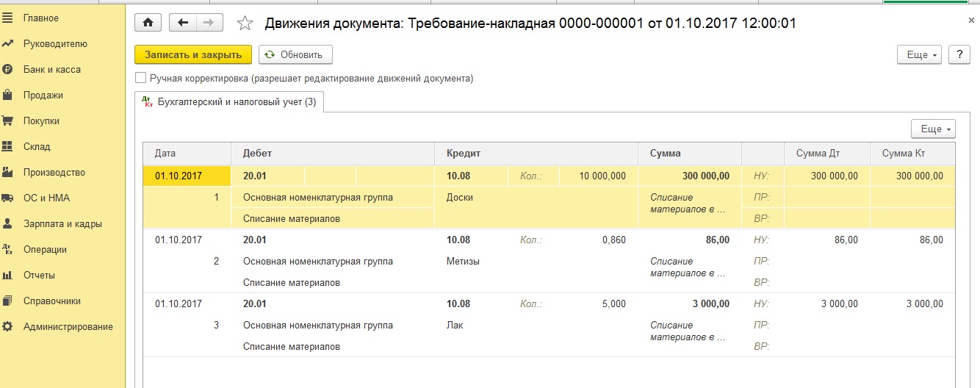Image resolution: width=980 pixels, height=388 pixels.
Task: Expand the table's Еще dropdown menu
Action: click(x=932, y=129)
